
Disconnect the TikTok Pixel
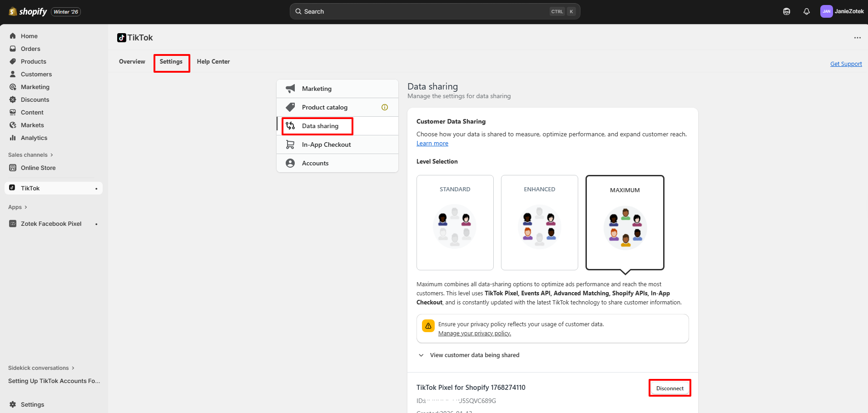point(670,388)
